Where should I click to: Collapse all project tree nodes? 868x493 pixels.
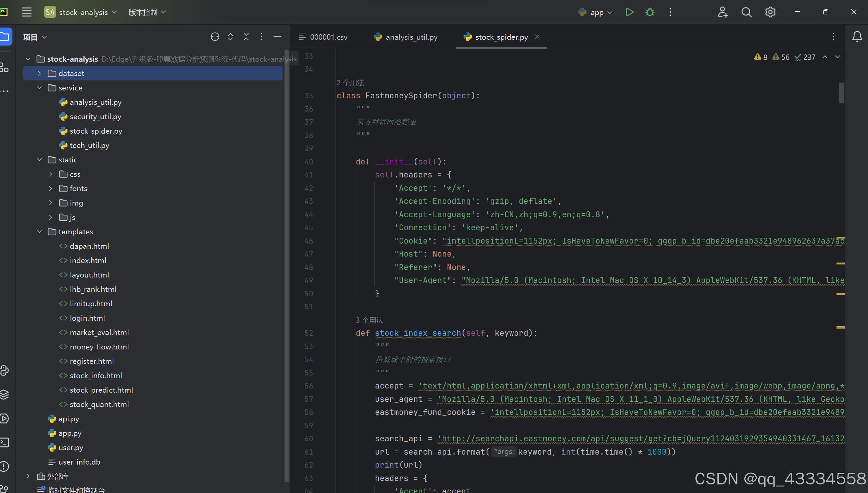[x=246, y=37]
